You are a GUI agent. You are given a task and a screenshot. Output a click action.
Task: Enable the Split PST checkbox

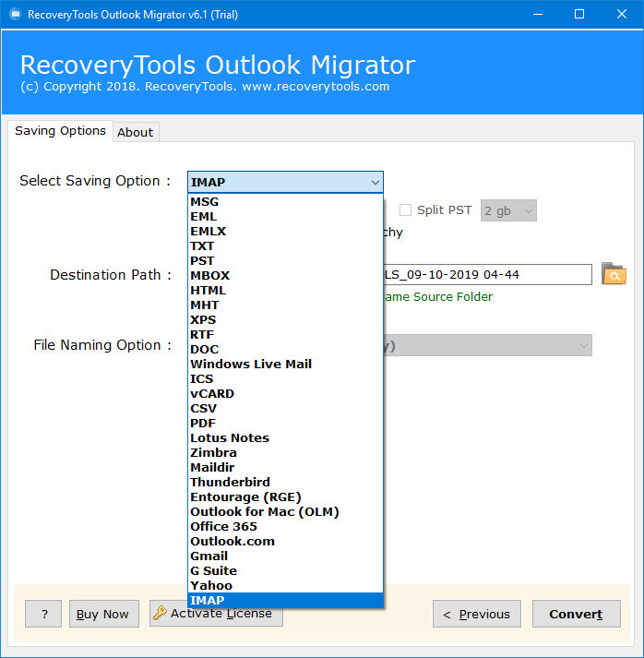(x=405, y=209)
